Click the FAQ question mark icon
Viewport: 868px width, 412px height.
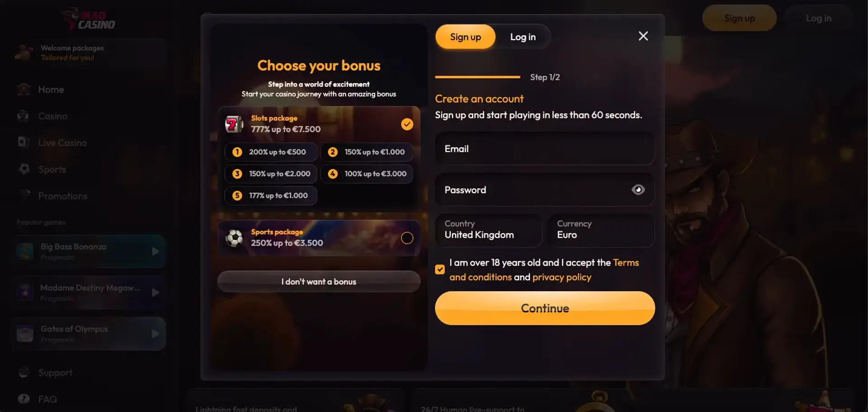(x=24, y=399)
